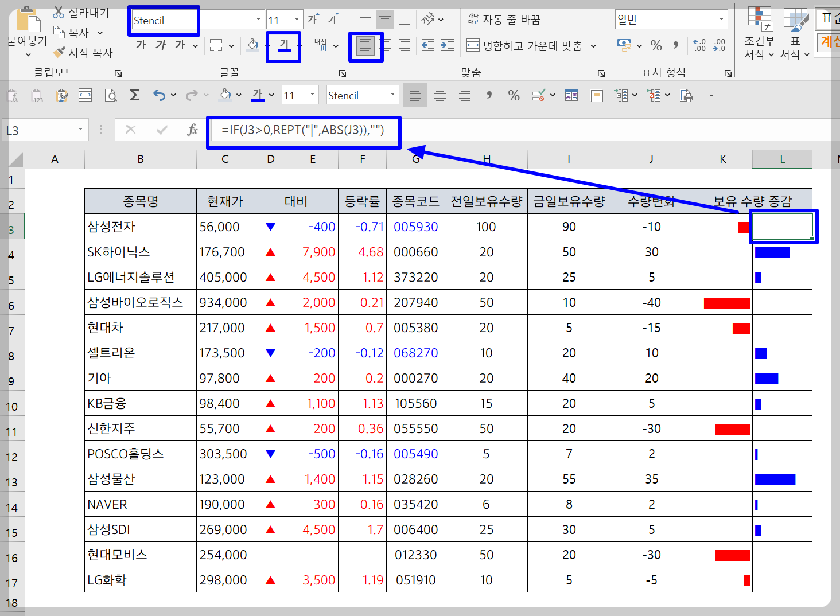Click the Format Painter (서식 복사) brush

coord(83,53)
